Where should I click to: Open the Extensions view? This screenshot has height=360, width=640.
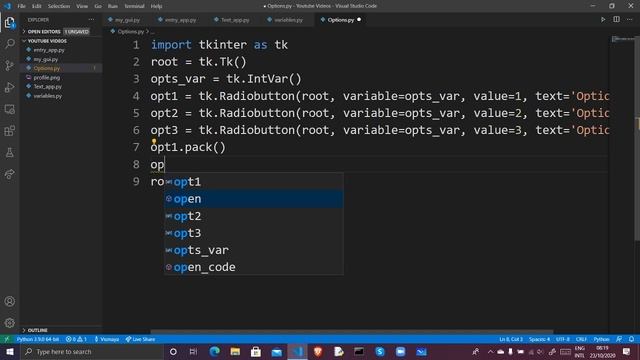coord(9,131)
